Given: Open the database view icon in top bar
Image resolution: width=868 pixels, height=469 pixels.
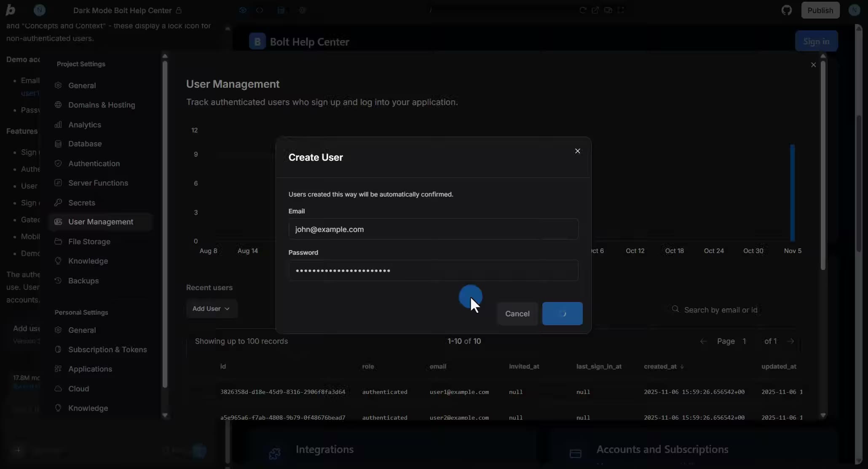Looking at the screenshot, I should tap(281, 10).
